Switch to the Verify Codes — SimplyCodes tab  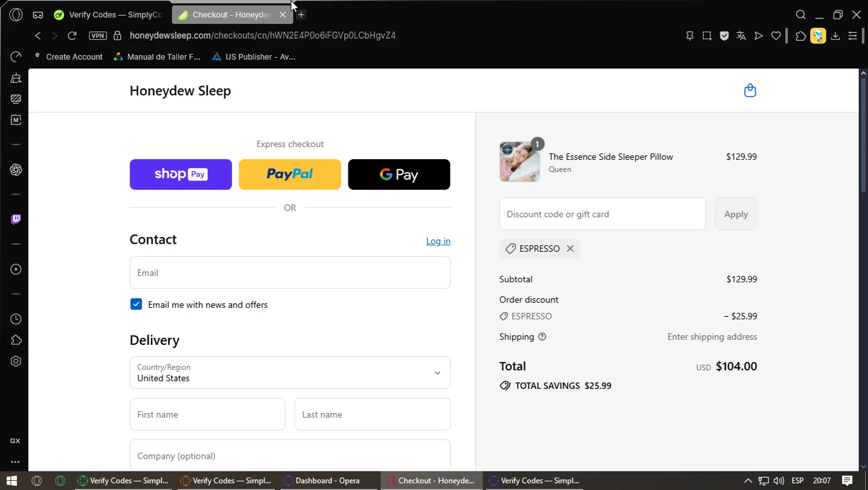pos(108,15)
